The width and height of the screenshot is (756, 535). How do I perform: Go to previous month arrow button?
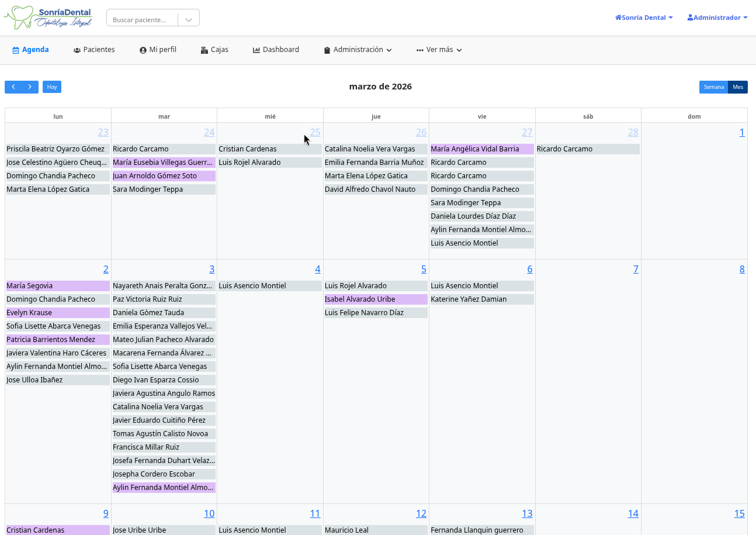click(13, 87)
